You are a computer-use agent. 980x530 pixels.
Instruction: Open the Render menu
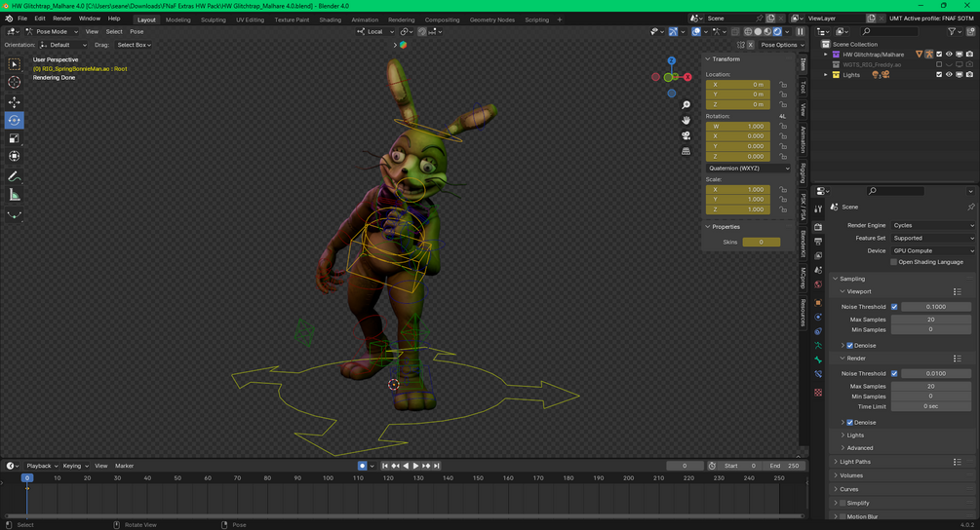[61, 19]
